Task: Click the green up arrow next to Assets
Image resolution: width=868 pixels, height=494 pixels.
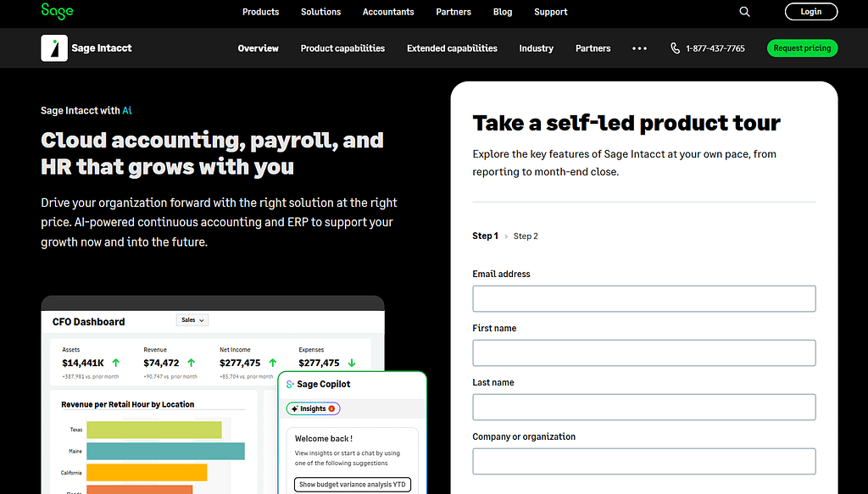Action: pos(115,363)
